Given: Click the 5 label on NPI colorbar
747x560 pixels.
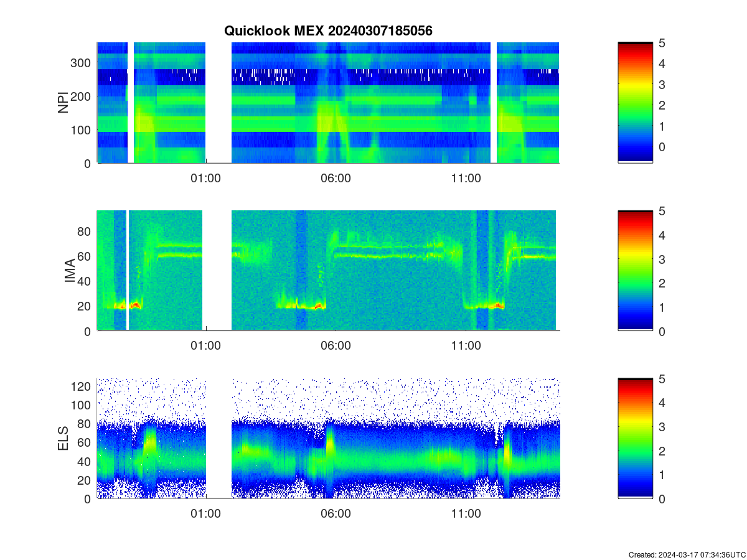Looking at the screenshot, I should [660, 42].
